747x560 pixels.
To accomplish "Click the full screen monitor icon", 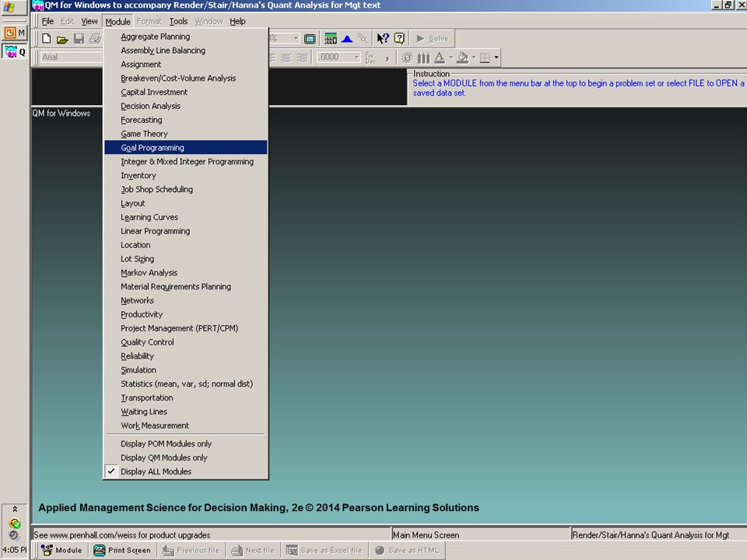I will 310,39.
